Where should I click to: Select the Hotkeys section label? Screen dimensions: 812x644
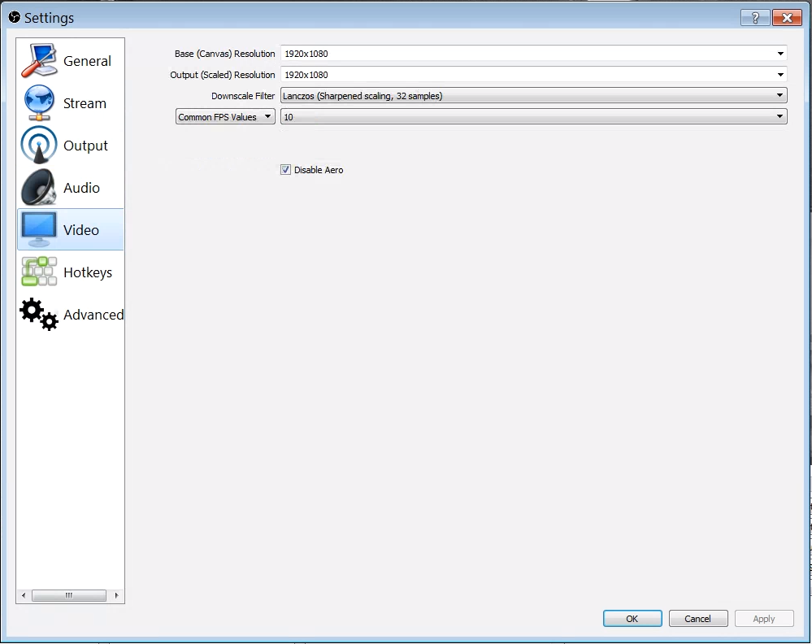pos(88,272)
